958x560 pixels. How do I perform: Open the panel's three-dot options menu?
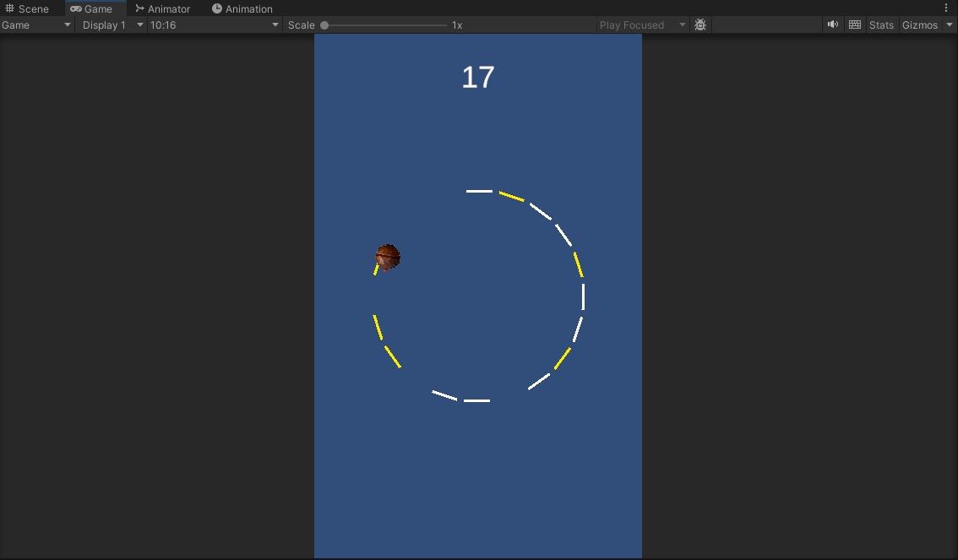946,8
